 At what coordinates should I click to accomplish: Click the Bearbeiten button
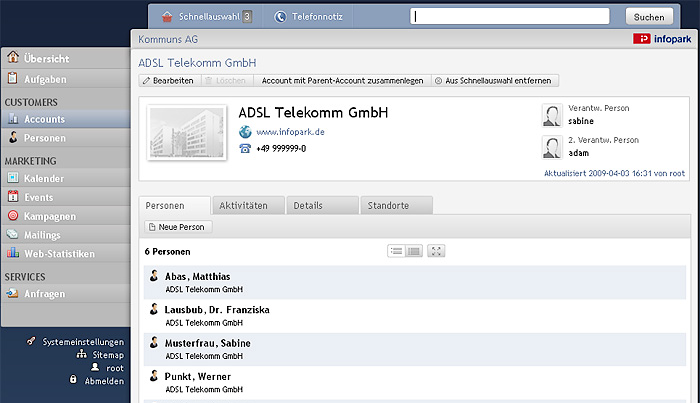[168, 81]
